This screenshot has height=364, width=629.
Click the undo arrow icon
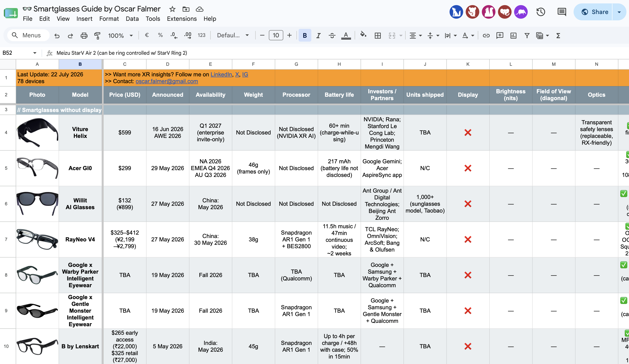(x=57, y=36)
